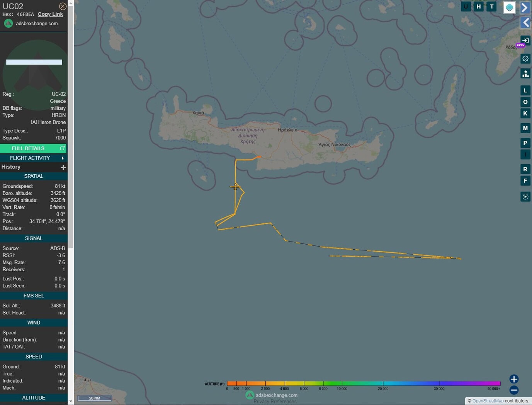Zoom out with the minus button
The image size is (532, 405).
point(513,390)
